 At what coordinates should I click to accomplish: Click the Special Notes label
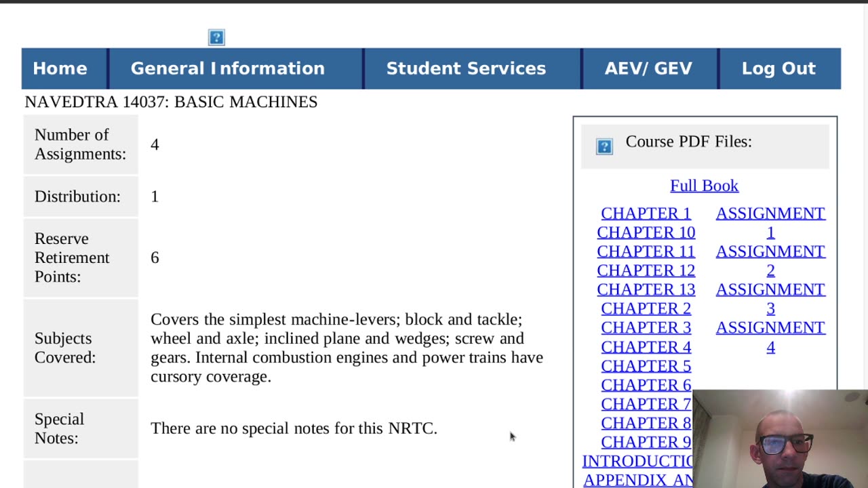(60, 428)
